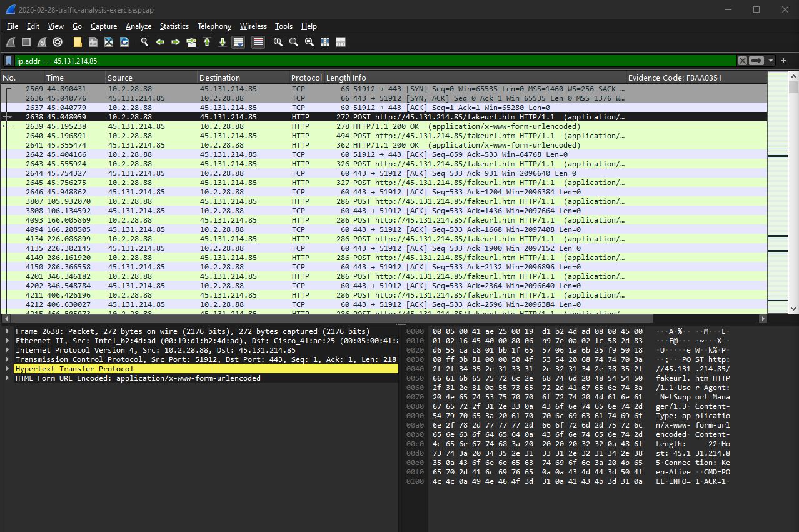Sort by the Source column header
Viewport: 799px width, 532px height.
point(151,78)
